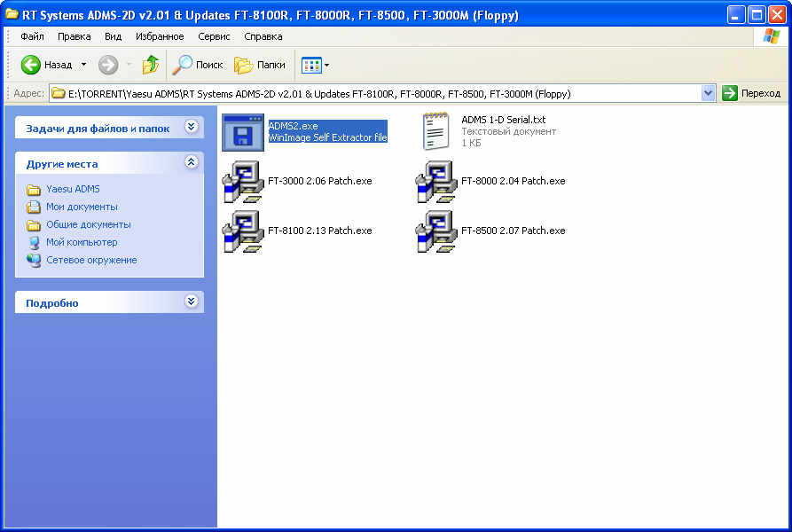Click the FT-8100 2.13 Patch.exe name
The width and height of the screenshot is (792, 532).
(320, 231)
